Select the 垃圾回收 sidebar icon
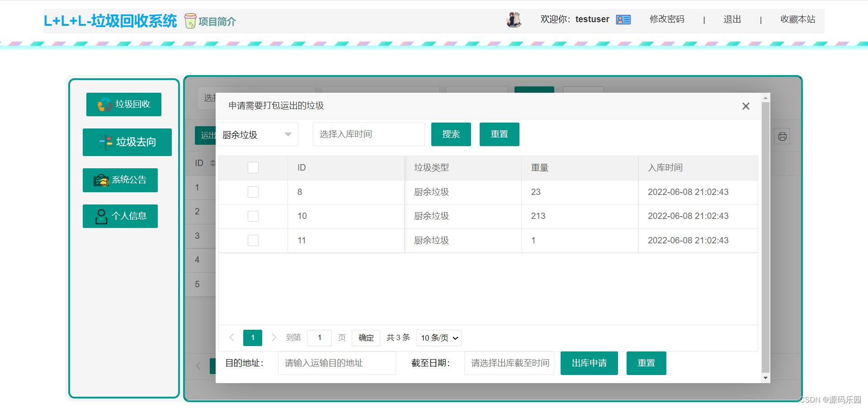Screen dimensions: 868x408 104,104
